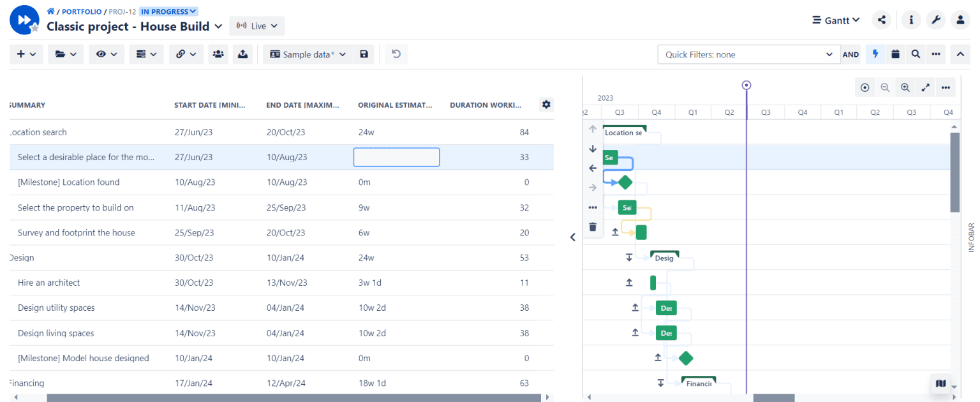Click the 25/Sep/23 end date cell

(286, 207)
